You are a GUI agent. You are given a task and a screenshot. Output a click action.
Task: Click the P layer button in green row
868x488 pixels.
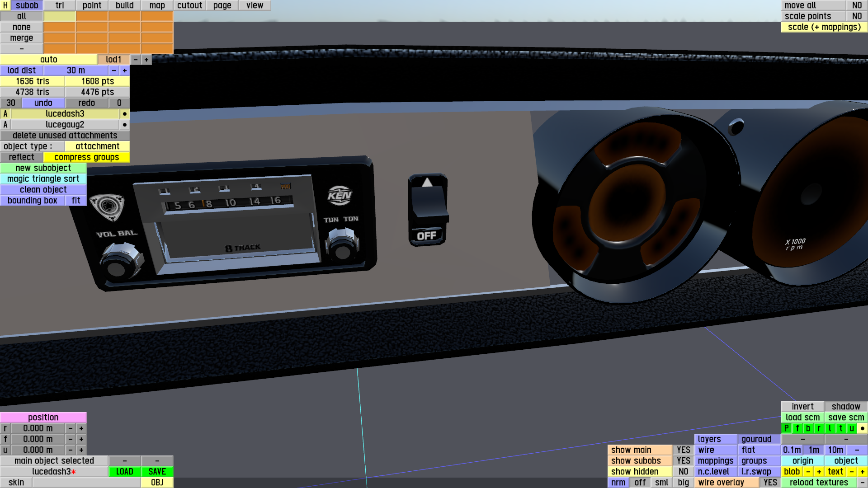tap(787, 428)
